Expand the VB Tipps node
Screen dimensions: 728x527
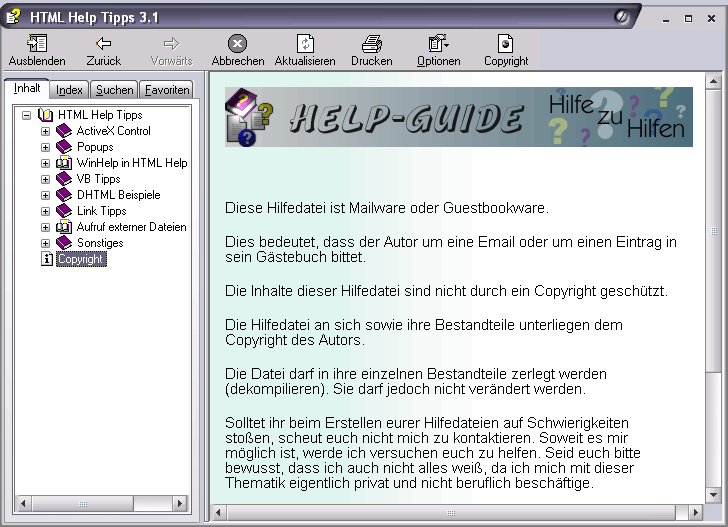tap(45, 180)
